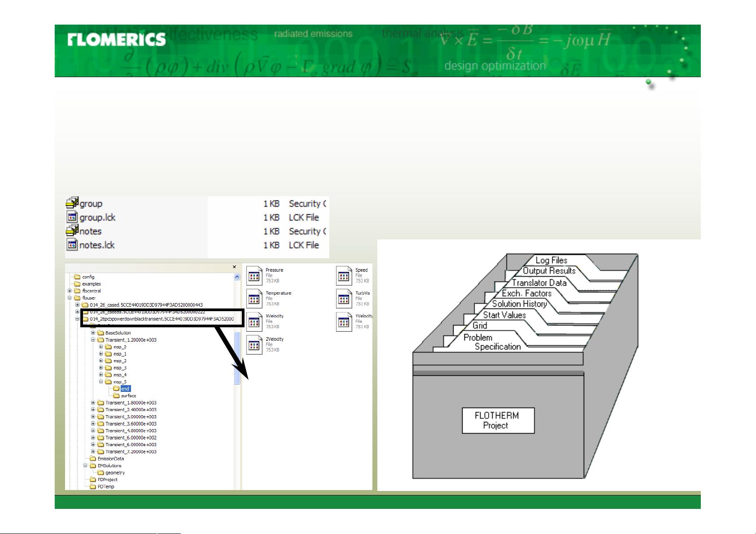
Task: Click the examples folder icon
Action: pyautogui.click(x=77, y=284)
